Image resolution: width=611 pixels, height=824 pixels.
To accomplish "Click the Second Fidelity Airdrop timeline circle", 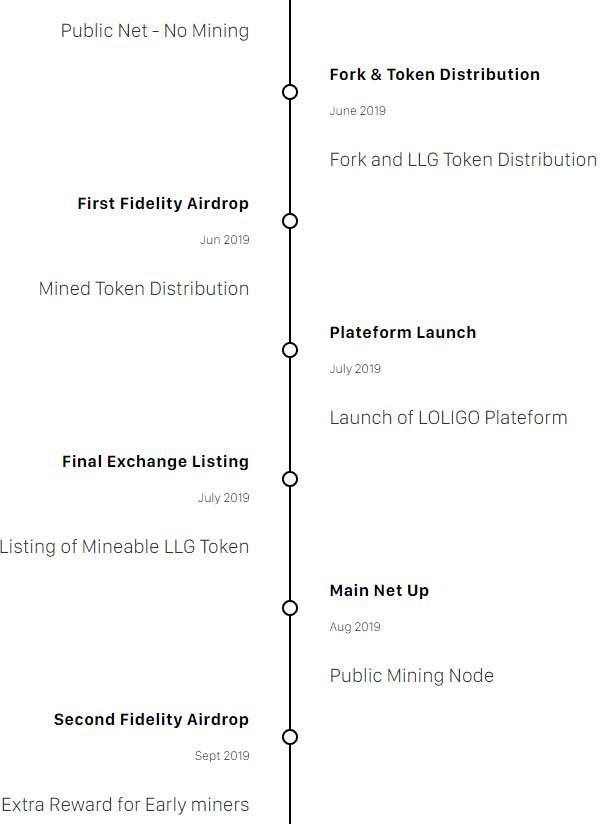I will (x=290, y=737).
